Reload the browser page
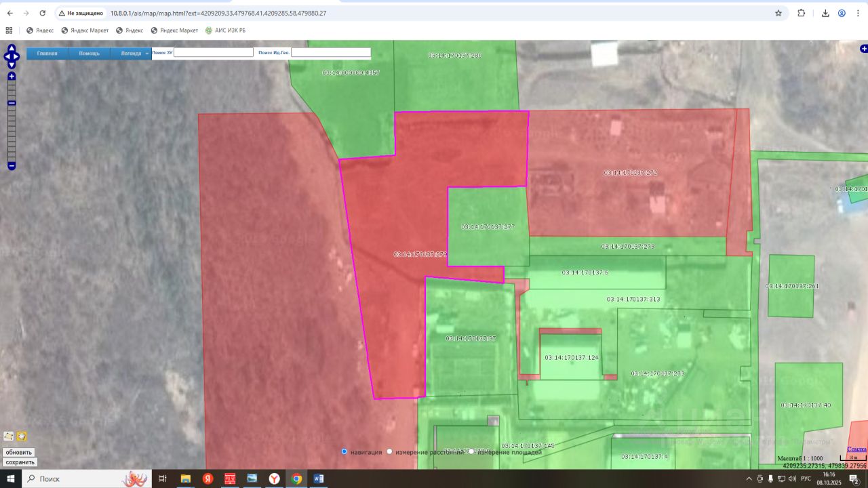 (43, 13)
